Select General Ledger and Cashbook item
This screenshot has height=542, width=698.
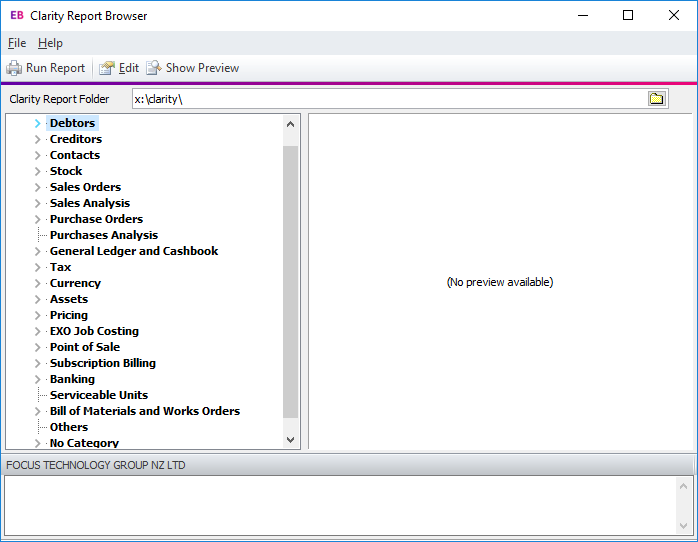tap(134, 251)
